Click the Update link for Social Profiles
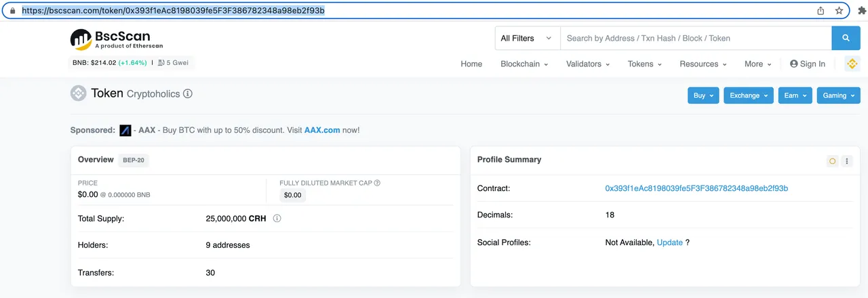 (x=670, y=242)
